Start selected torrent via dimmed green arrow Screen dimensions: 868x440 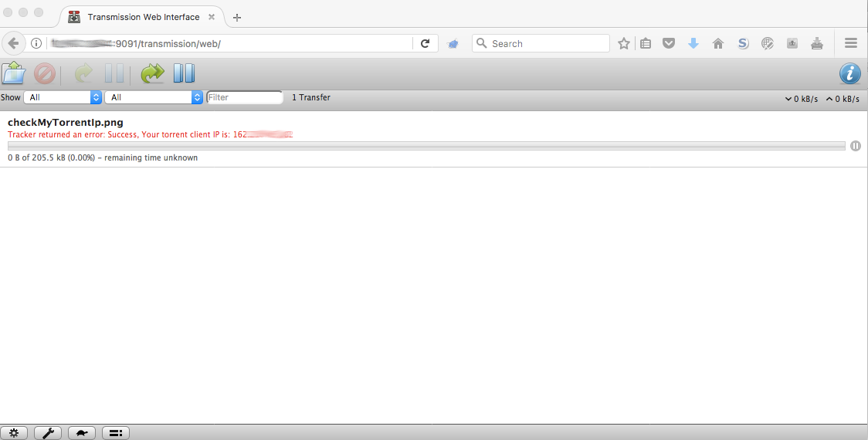click(83, 73)
